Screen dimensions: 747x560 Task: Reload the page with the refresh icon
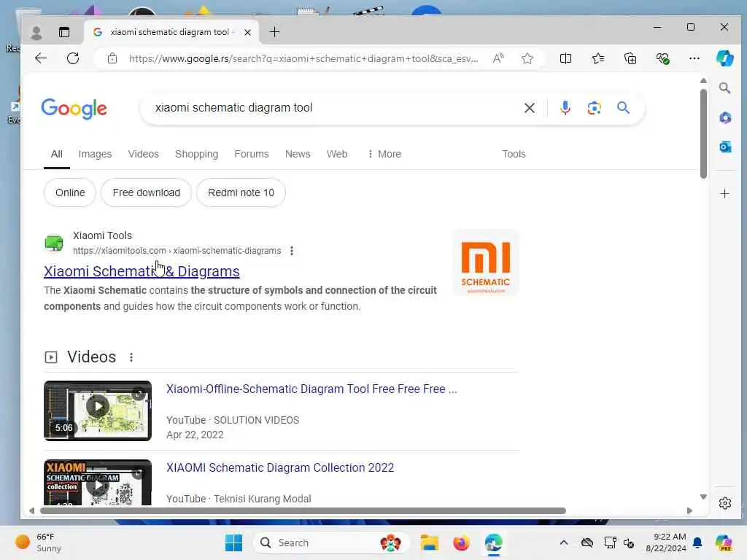pos(73,58)
